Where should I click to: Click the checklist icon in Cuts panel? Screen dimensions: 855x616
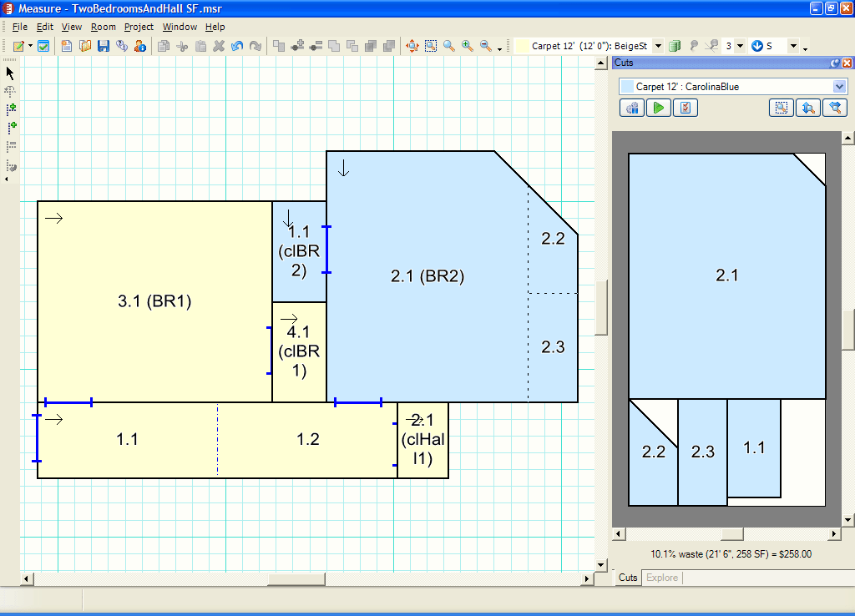click(x=685, y=108)
